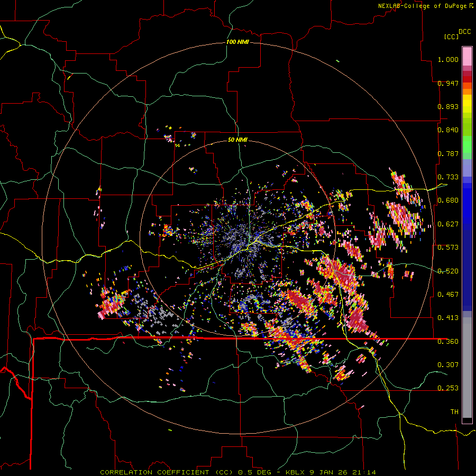Click the 1.000 value on the color scale
This screenshot has height=476, width=476.
pyautogui.click(x=448, y=59)
